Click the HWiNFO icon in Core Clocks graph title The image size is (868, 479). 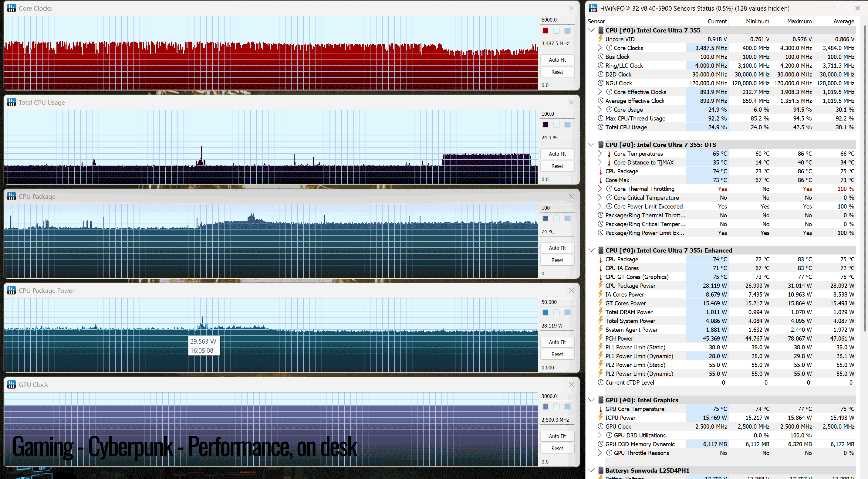[x=12, y=8]
